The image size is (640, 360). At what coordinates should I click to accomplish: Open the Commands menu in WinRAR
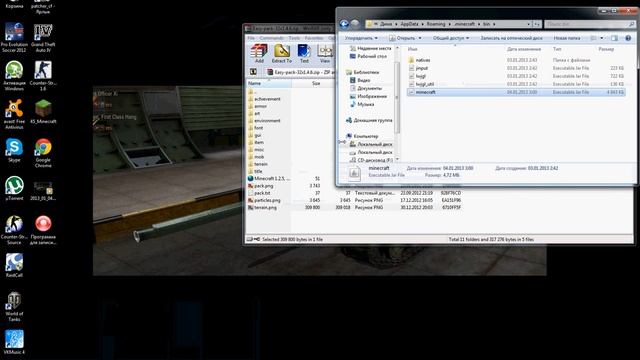point(271,38)
